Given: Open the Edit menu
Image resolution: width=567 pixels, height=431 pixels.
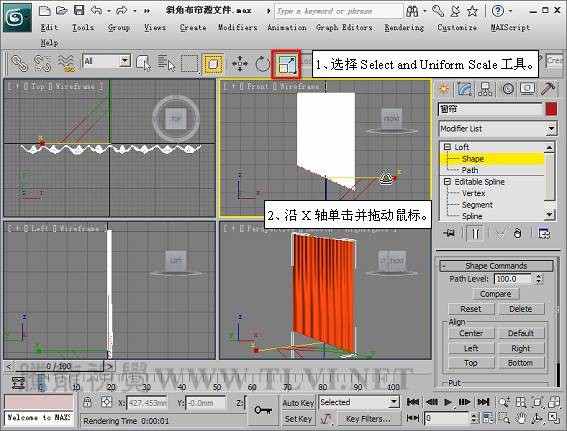Looking at the screenshot, I should 49,27.
